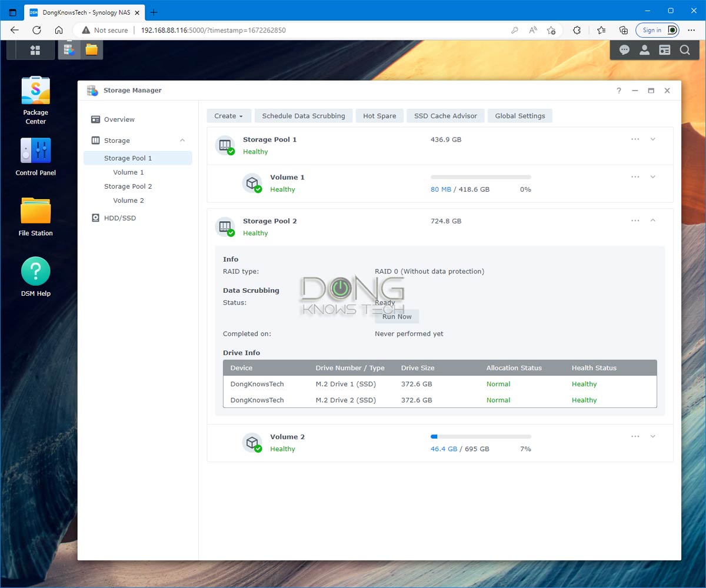Open Volume 2 more options ellipsis
Image resolution: width=706 pixels, height=588 pixels.
pyautogui.click(x=635, y=436)
